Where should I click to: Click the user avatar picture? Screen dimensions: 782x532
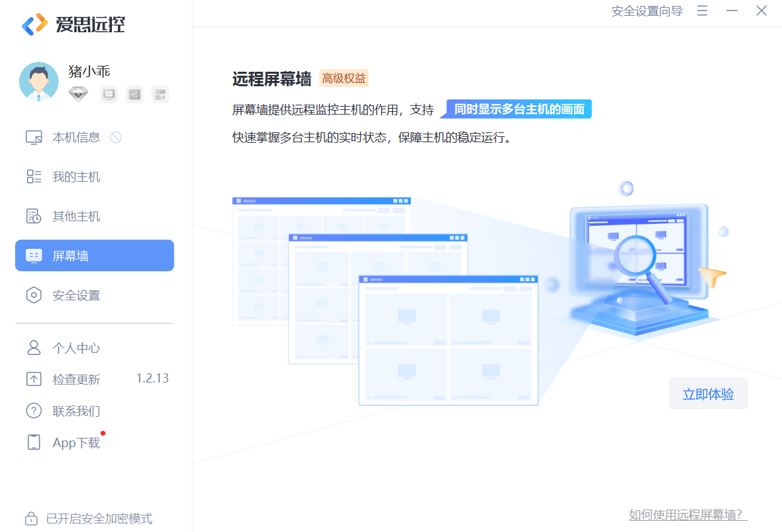[x=39, y=82]
